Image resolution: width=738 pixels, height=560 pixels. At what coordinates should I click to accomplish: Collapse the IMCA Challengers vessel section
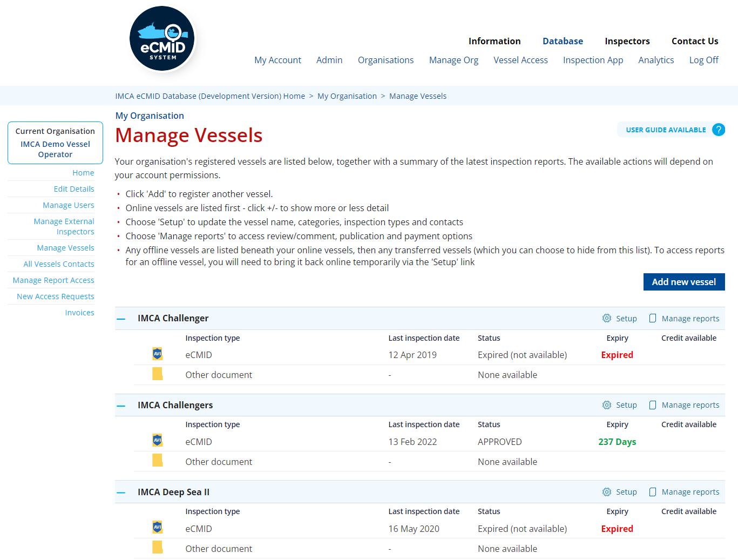(x=121, y=406)
